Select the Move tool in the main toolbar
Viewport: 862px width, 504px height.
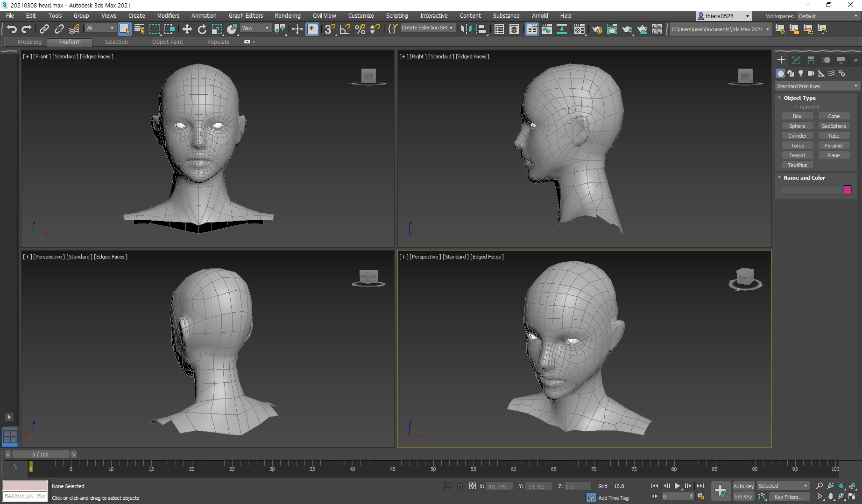click(187, 29)
